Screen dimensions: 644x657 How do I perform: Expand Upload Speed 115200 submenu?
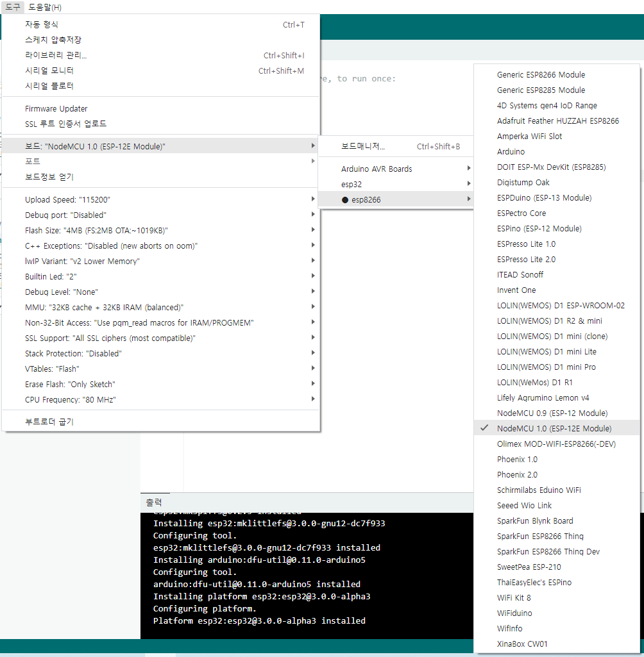coord(161,199)
